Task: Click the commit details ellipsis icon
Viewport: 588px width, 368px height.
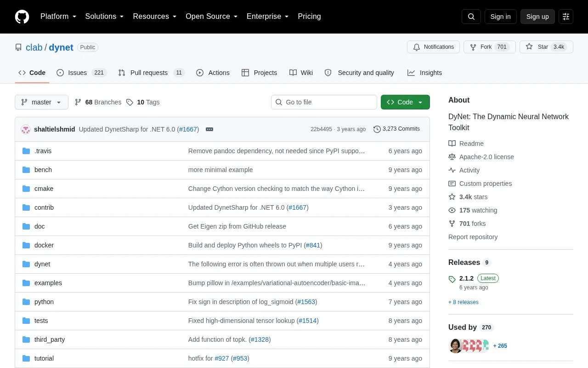Action: click(x=209, y=129)
